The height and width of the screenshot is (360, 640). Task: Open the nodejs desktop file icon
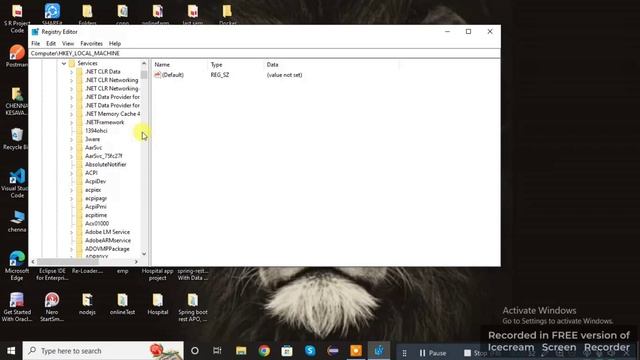click(87, 304)
